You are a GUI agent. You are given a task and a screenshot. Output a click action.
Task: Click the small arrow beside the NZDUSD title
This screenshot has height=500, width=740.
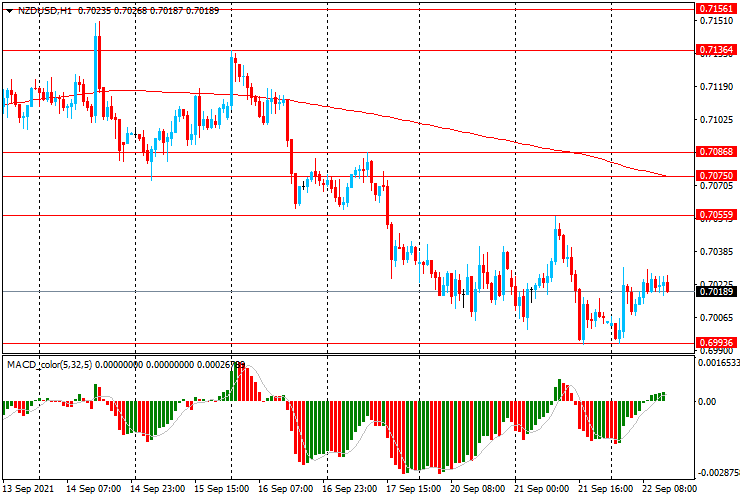coord(7,10)
